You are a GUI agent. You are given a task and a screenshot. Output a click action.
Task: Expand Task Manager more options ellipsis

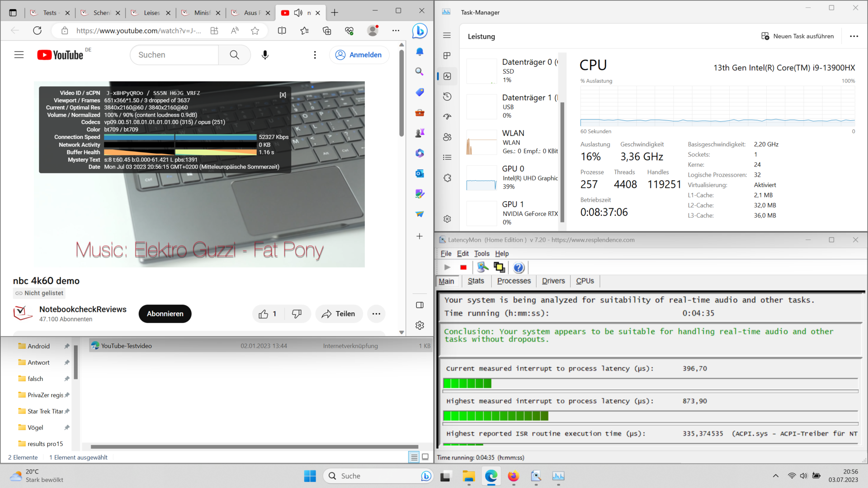click(x=854, y=36)
